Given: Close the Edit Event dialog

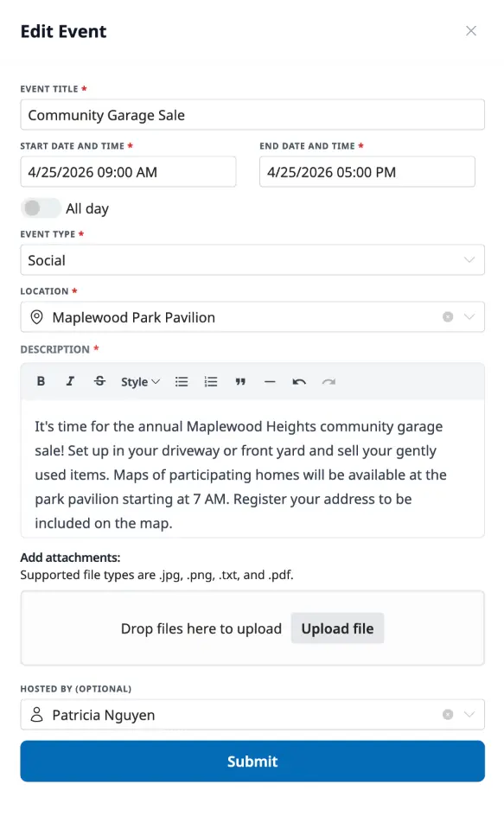Looking at the screenshot, I should point(471,30).
